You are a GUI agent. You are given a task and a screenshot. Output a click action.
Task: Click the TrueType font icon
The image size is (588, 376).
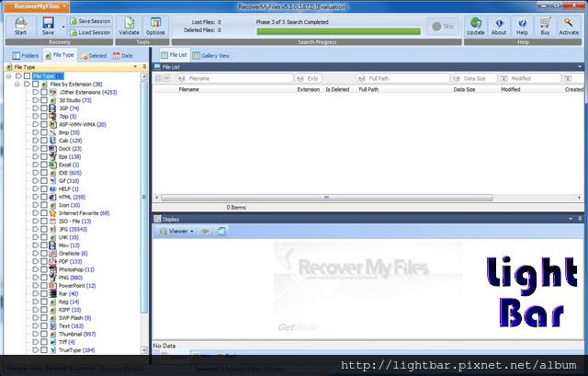[x=53, y=350]
